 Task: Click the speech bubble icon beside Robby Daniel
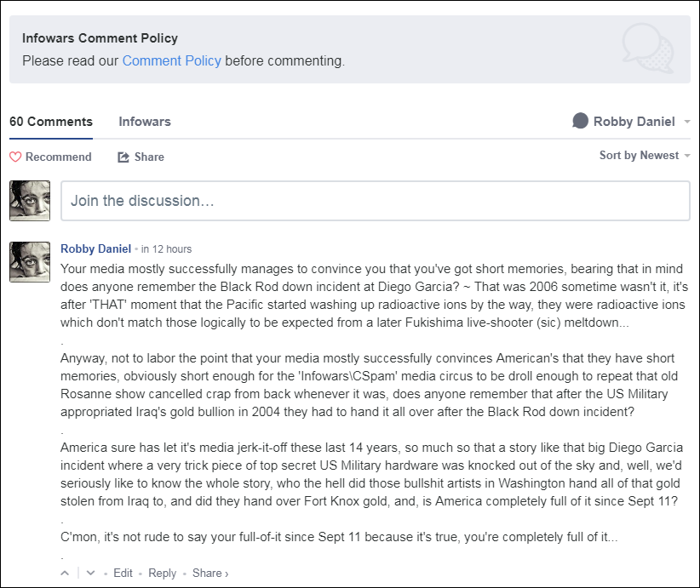pyautogui.click(x=581, y=121)
